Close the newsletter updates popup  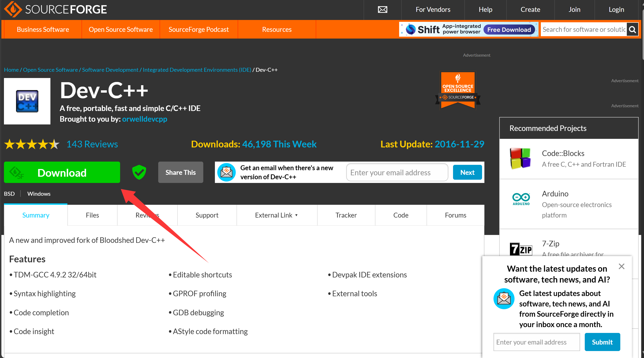621,266
